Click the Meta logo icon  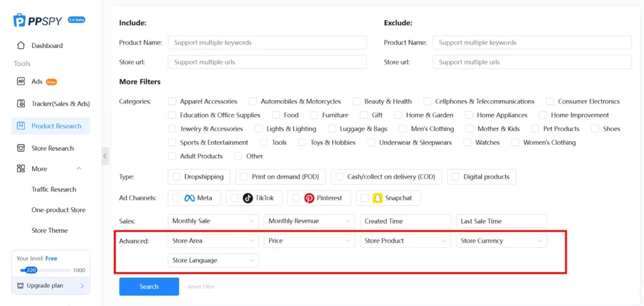(x=189, y=198)
